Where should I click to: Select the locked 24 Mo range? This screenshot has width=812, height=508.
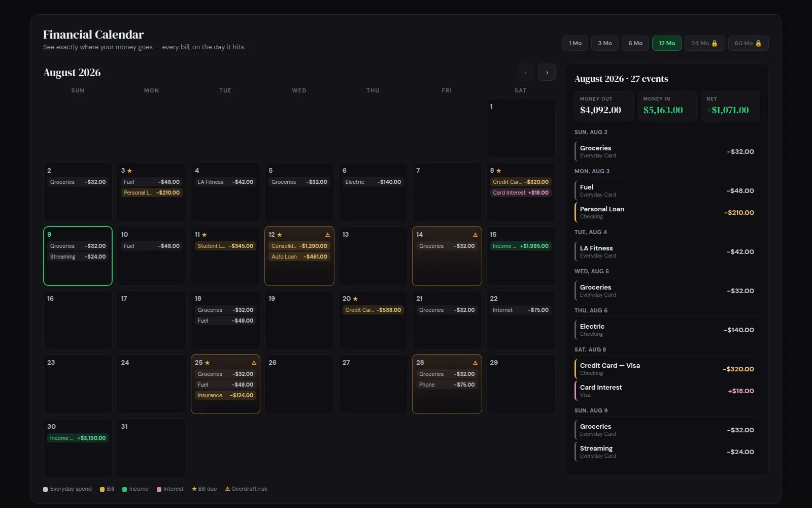[x=704, y=43]
